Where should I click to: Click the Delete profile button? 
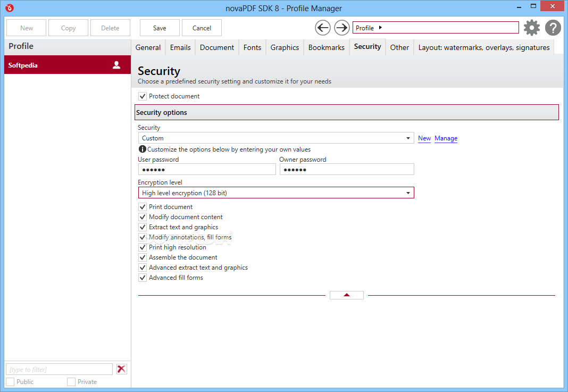[110, 28]
